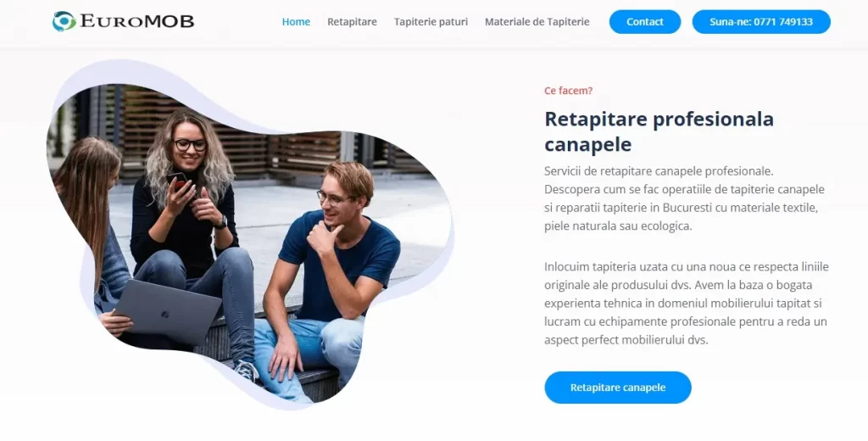Click the red 'Ce facem?' label

point(568,90)
